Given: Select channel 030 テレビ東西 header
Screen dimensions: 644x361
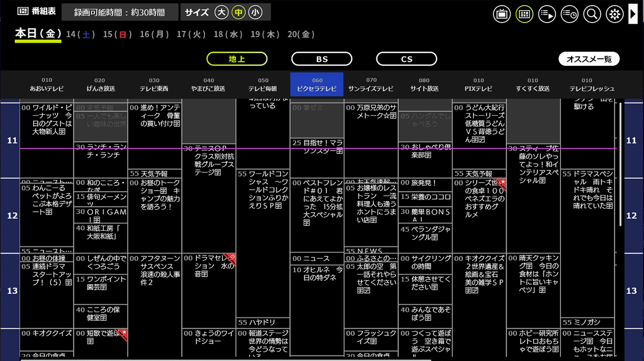Looking at the screenshot, I should click(x=154, y=84).
